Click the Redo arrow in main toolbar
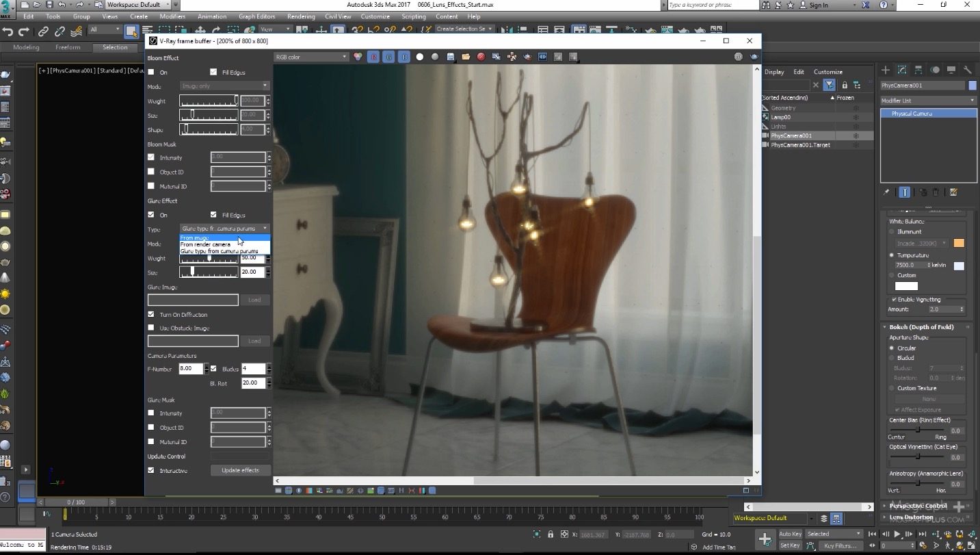Image resolution: width=980 pixels, height=555 pixels. pos(24,31)
